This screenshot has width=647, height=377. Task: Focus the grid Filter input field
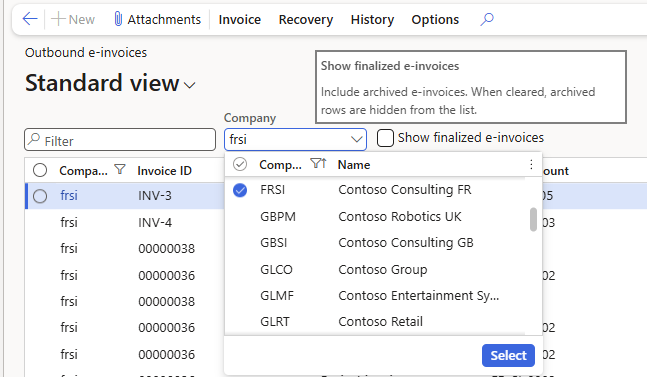pyautogui.click(x=120, y=140)
